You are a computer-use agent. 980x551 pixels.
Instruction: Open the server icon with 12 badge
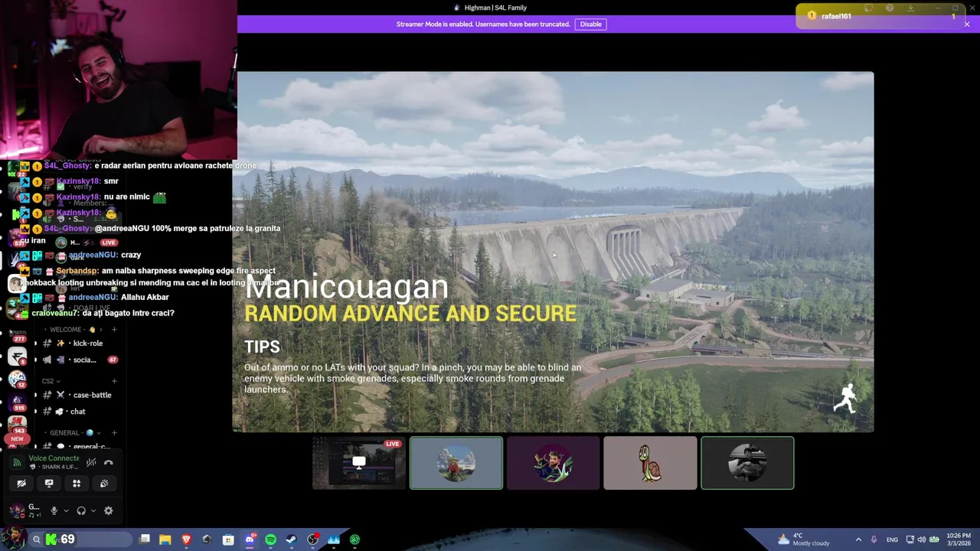click(x=17, y=380)
